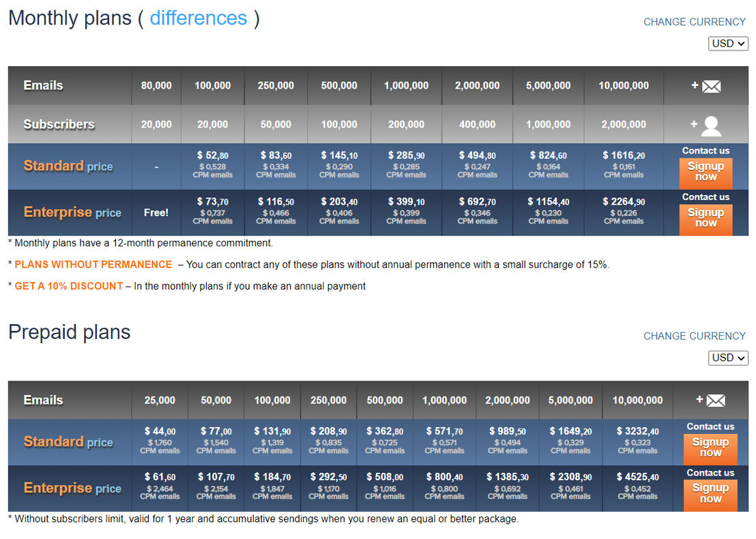
Task: Select the 25,000 emails prepaid column header
Action: pos(160,400)
